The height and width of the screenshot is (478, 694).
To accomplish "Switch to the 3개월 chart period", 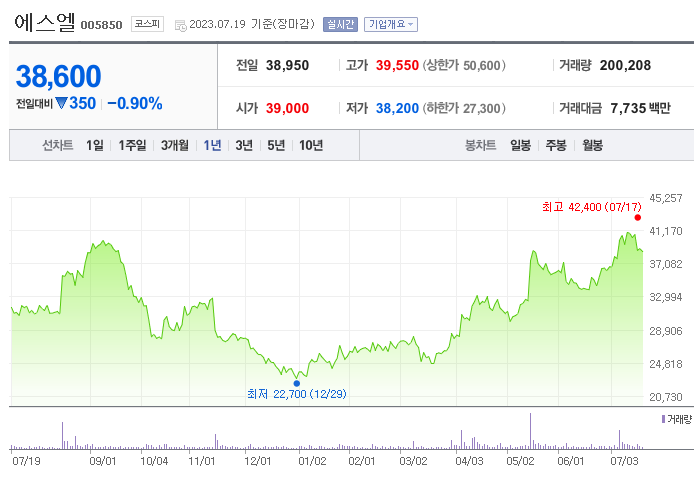I will (x=175, y=145).
